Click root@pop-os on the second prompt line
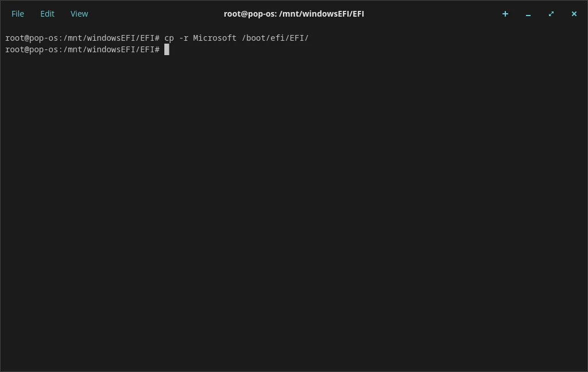Image resolution: width=588 pixels, height=372 pixels. point(32,49)
